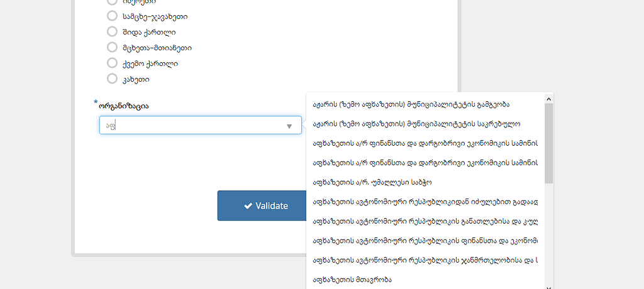This screenshot has height=289, width=644.
Task: Click the scrollbar track below the thumb
Action: tap(549, 232)
